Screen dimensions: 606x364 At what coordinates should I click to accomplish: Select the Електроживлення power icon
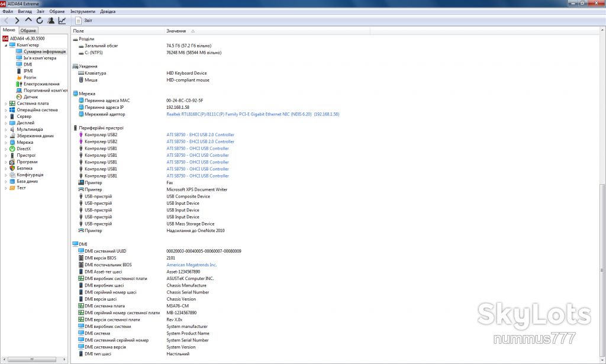pyautogui.click(x=19, y=84)
